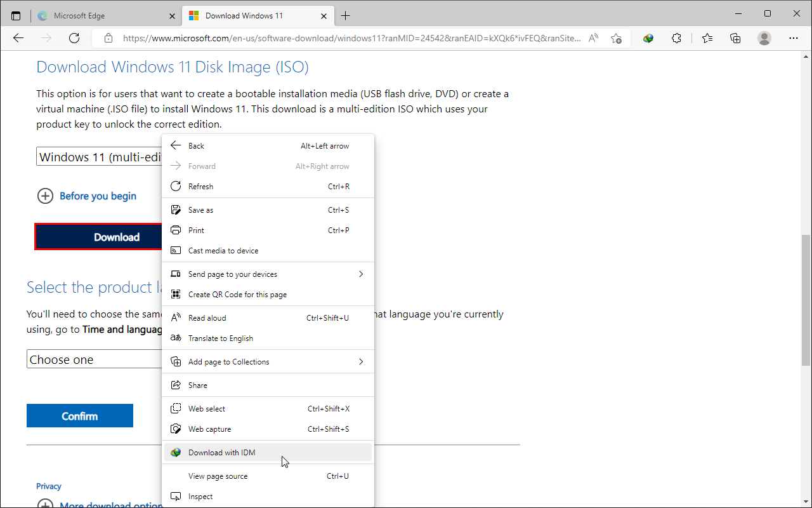Image resolution: width=812 pixels, height=508 pixels.
Task: Open the profile avatar
Action: tap(764, 38)
